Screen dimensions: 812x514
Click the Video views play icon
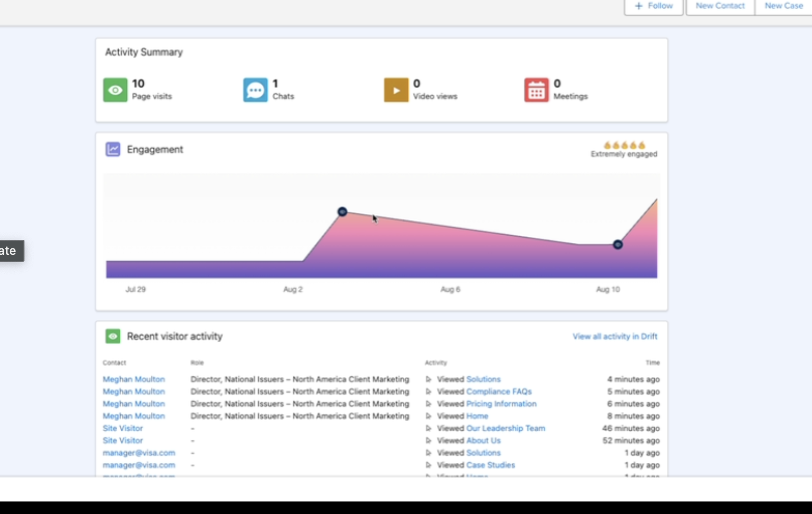396,90
